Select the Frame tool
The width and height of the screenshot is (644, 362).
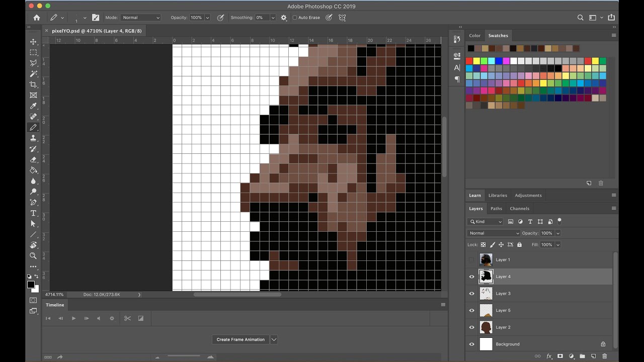[33, 95]
